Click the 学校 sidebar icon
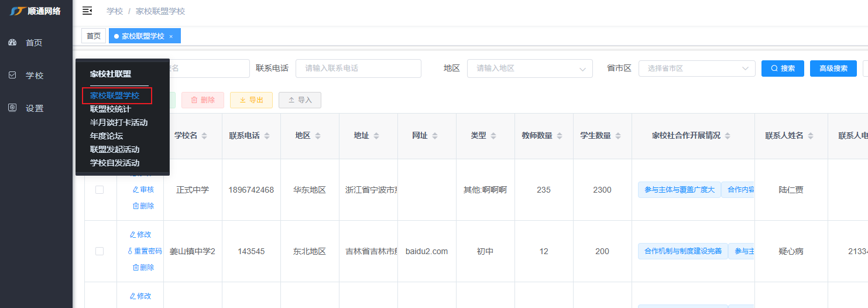This screenshot has width=868, height=308. point(12,76)
